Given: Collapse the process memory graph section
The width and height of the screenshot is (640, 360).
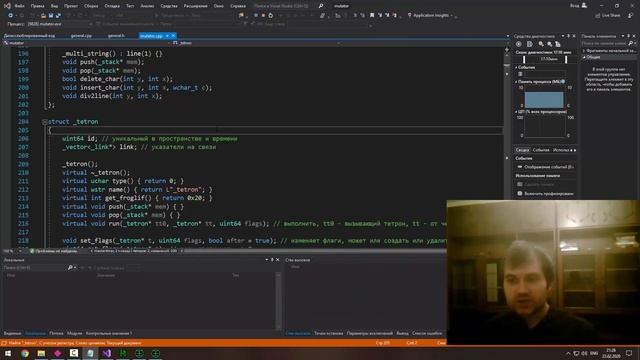Looking at the screenshot, I should 516,82.
